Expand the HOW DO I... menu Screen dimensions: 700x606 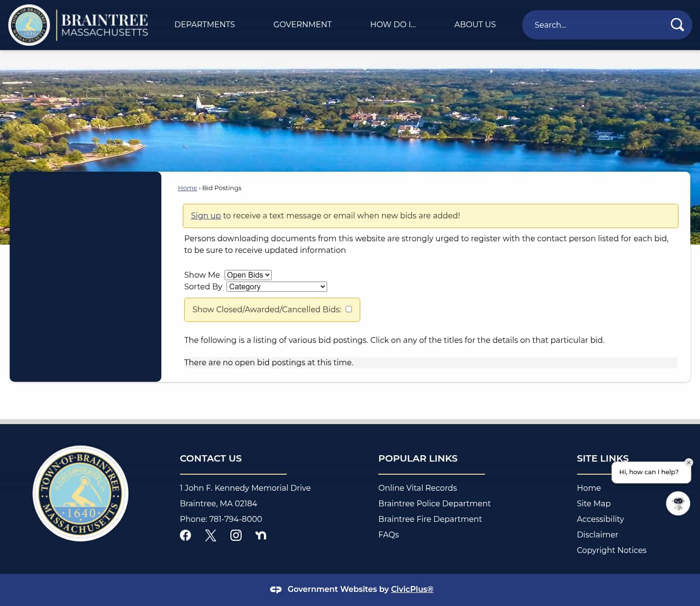coord(393,24)
